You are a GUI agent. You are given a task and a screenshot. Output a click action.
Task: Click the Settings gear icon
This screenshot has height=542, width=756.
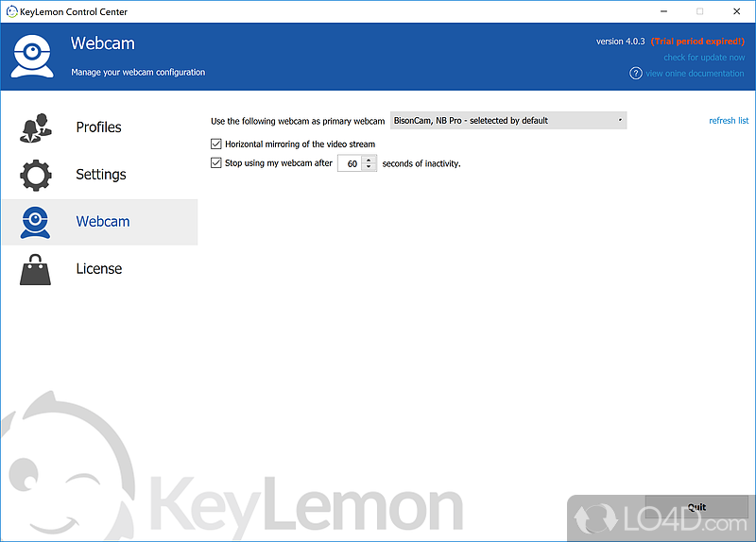coord(36,175)
